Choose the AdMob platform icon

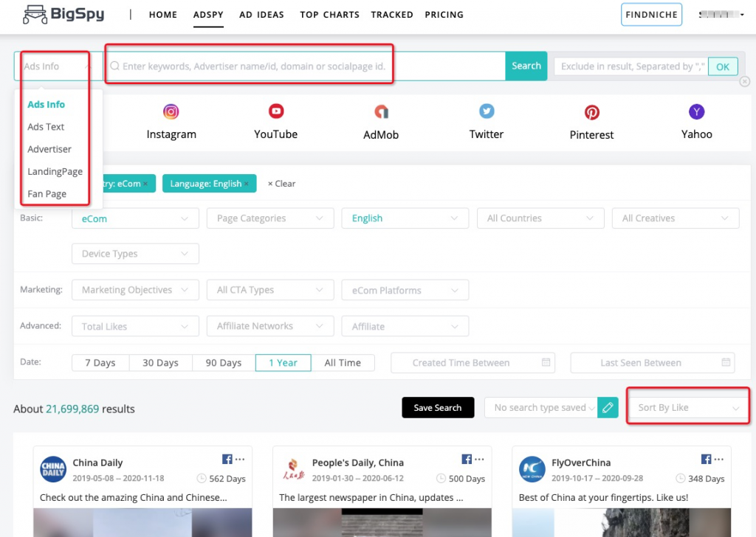point(381,111)
